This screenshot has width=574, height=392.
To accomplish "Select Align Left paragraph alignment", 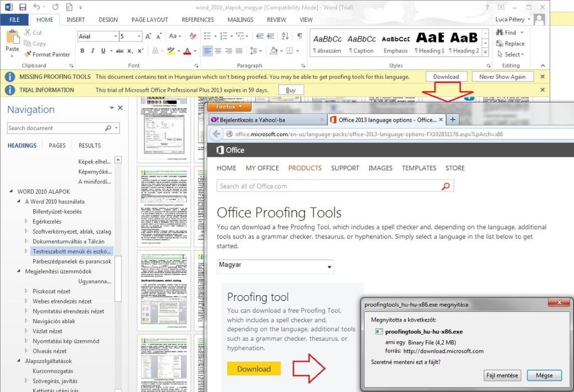I will click(x=207, y=51).
